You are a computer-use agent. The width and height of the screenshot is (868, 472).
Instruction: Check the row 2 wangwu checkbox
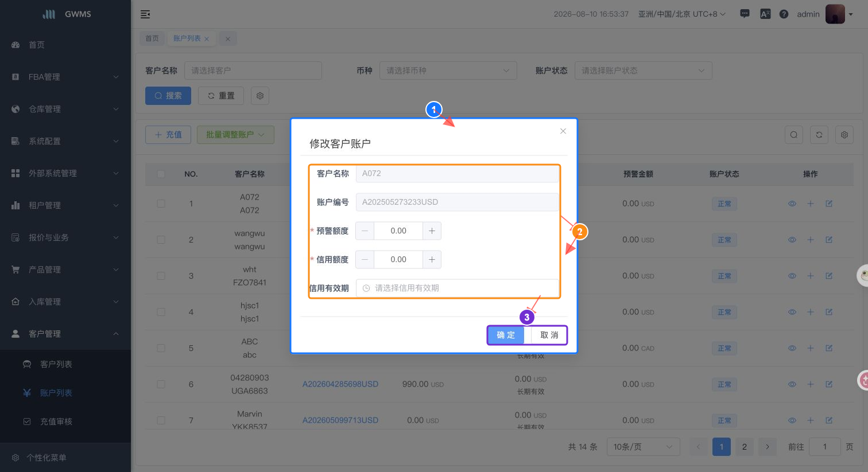click(161, 240)
